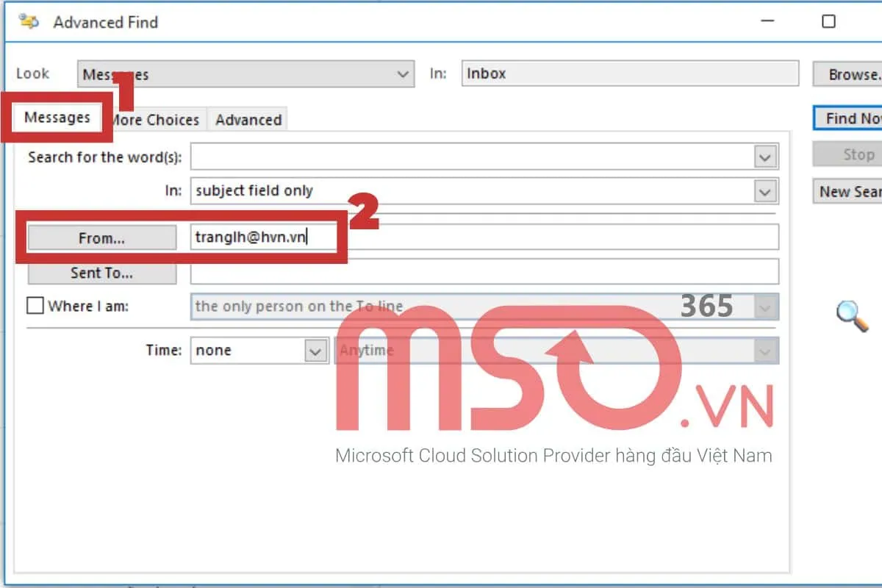Click the Stop button
This screenshot has height=588, width=882.
click(855, 154)
